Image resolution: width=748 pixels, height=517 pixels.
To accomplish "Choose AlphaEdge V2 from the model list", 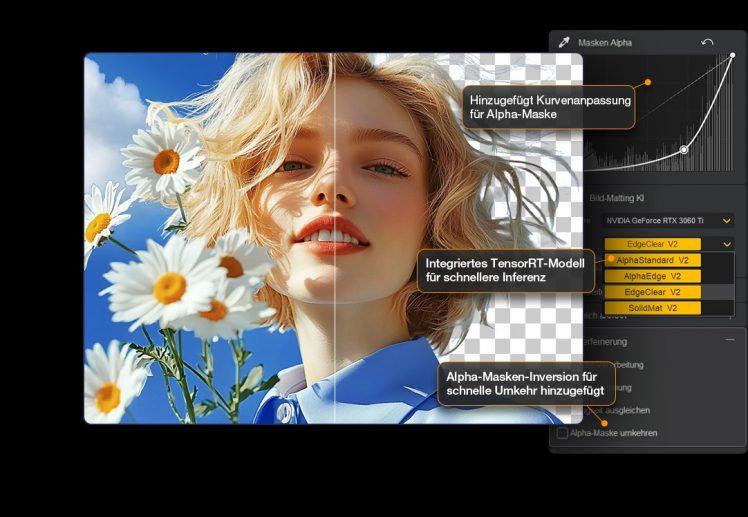I will (652, 276).
